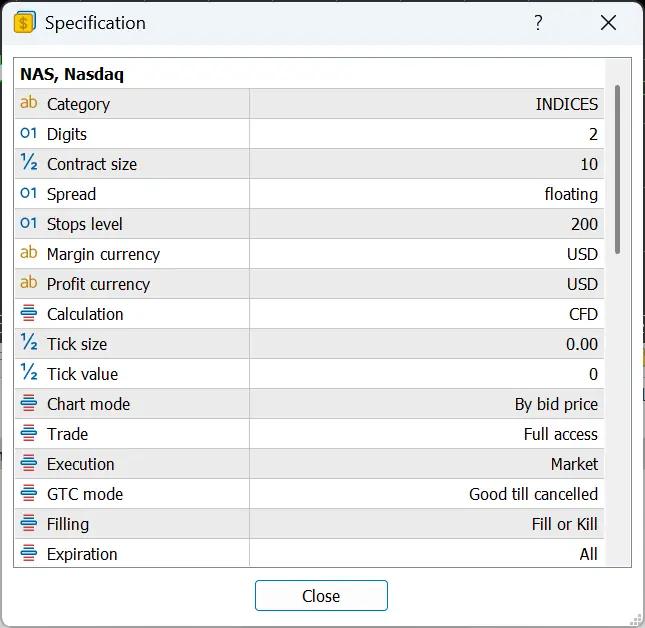Viewport: 645px width, 628px height.
Task: Select the 'NAS, Nasdaq' header text
Action: tap(72, 74)
